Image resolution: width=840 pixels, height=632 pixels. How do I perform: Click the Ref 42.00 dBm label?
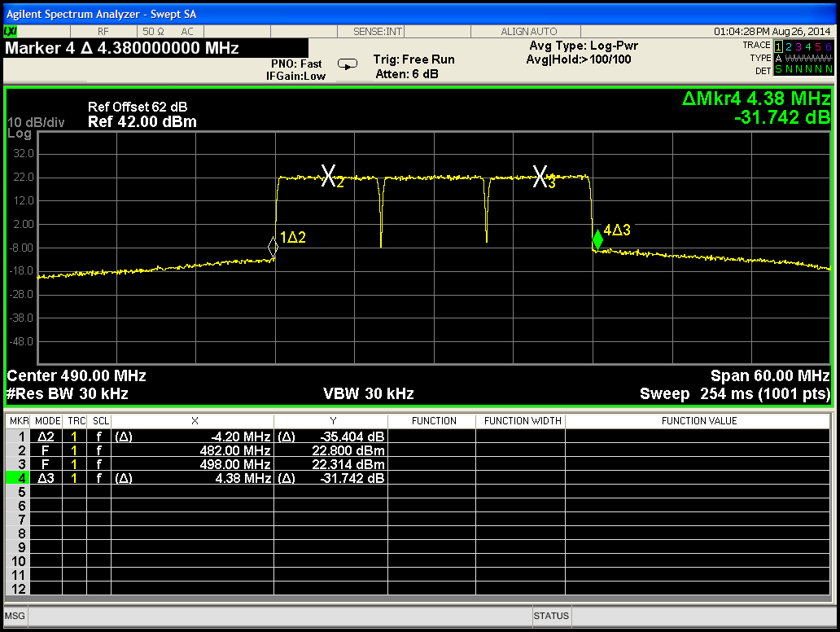coord(142,122)
